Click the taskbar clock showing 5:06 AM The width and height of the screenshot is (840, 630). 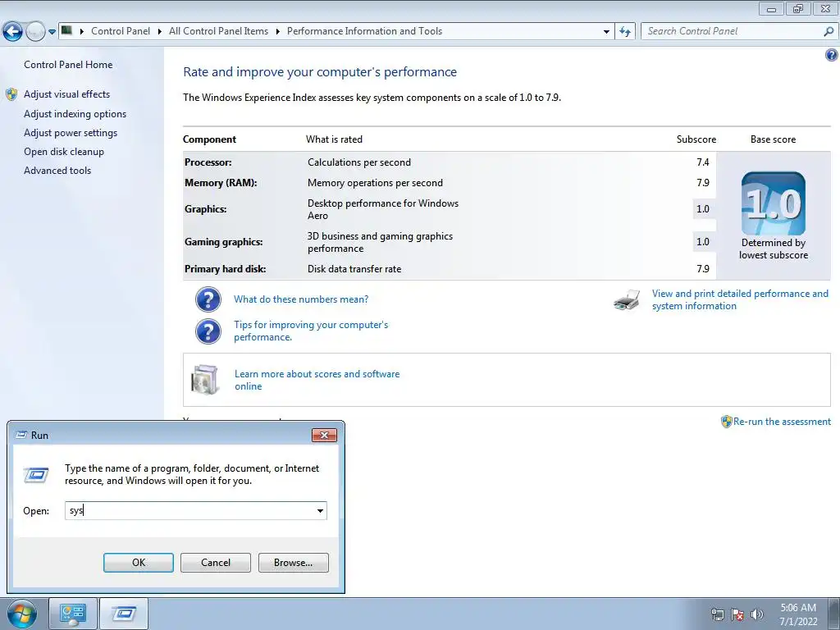(x=798, y=614)
